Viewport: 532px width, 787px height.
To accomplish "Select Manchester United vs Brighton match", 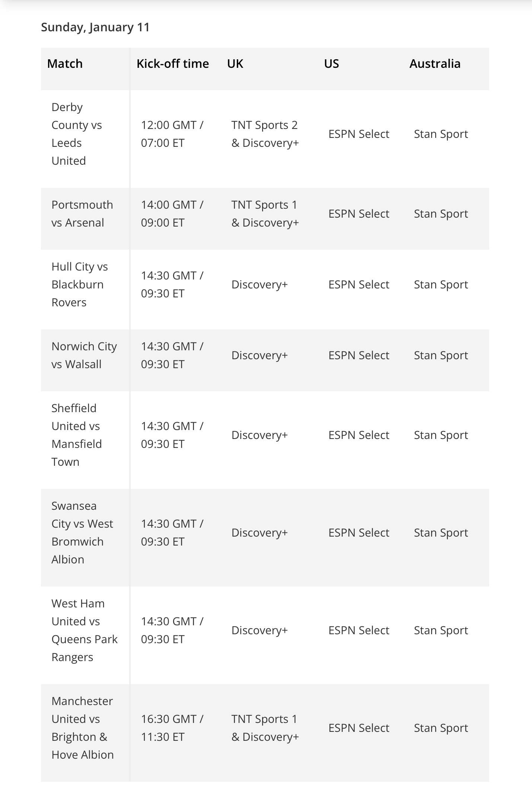I will (x=83, y=728).
